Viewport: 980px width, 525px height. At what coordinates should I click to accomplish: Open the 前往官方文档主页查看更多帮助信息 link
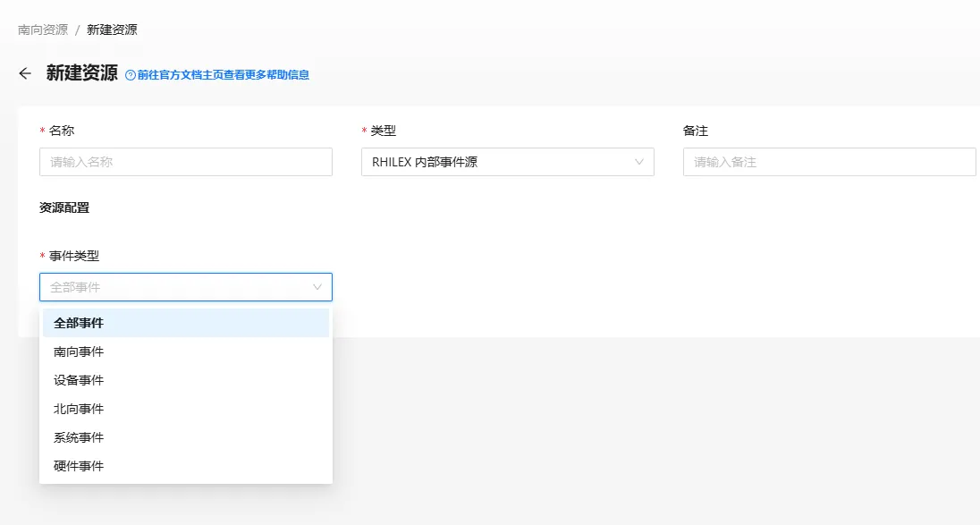coord(224,75)
